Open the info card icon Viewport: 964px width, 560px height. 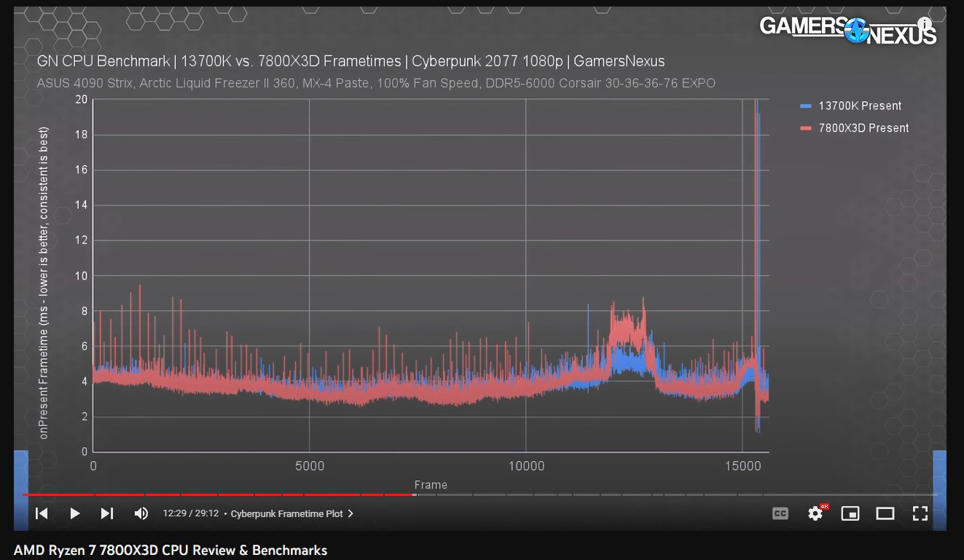924,23
